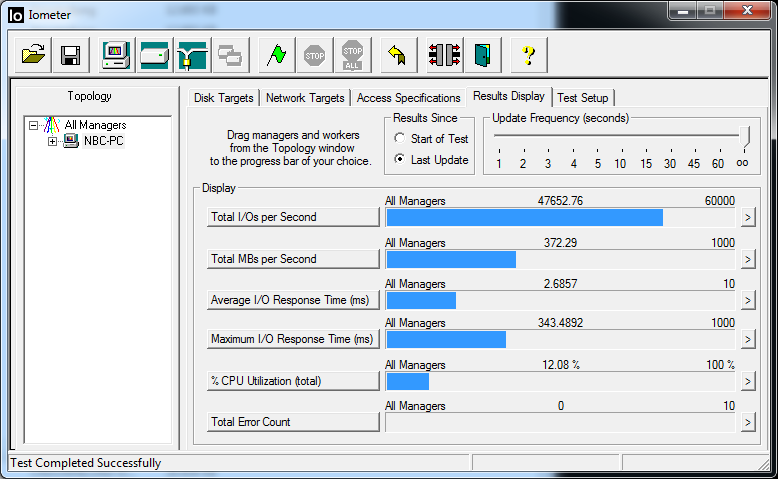Duplicate selected worker icon
778x479 pixels.
[230, 55]
